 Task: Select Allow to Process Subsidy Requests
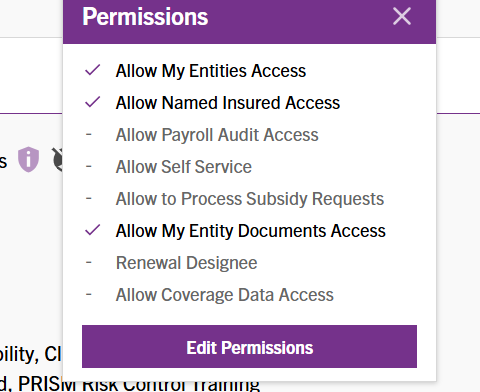tap(250, 199)
